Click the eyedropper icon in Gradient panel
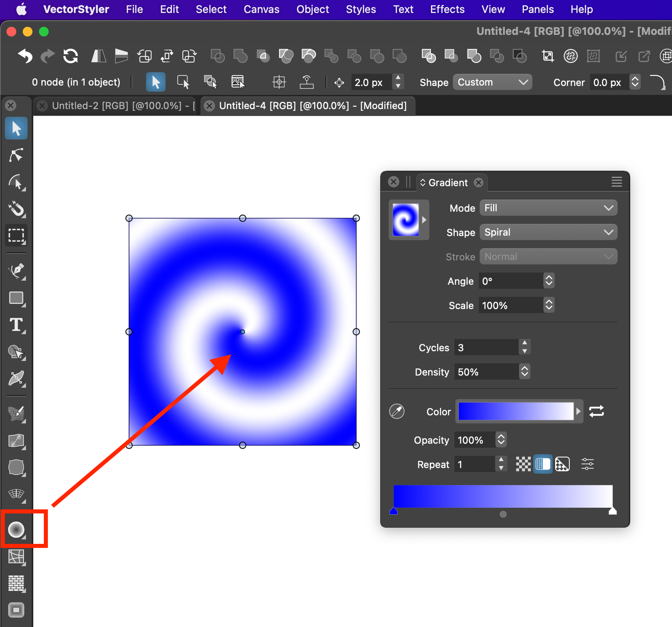The height and width of the screenshot is (627, 672). pyautogui.click(x=397, y=411)
